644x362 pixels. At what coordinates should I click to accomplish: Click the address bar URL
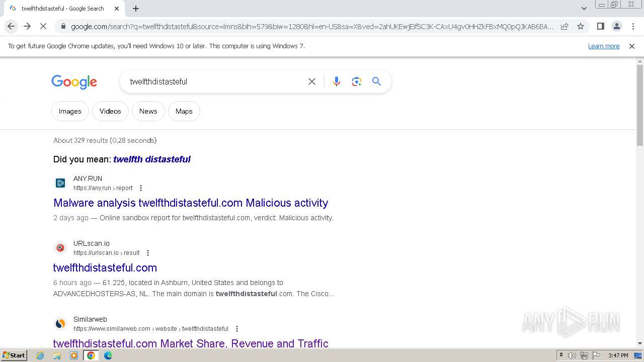point(312,27)
